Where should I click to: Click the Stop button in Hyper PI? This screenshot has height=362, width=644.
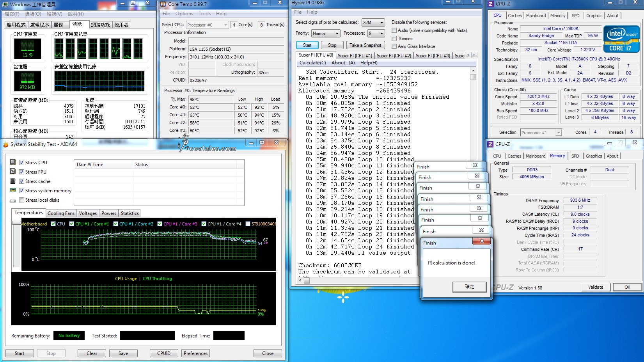tap(332, 45)
